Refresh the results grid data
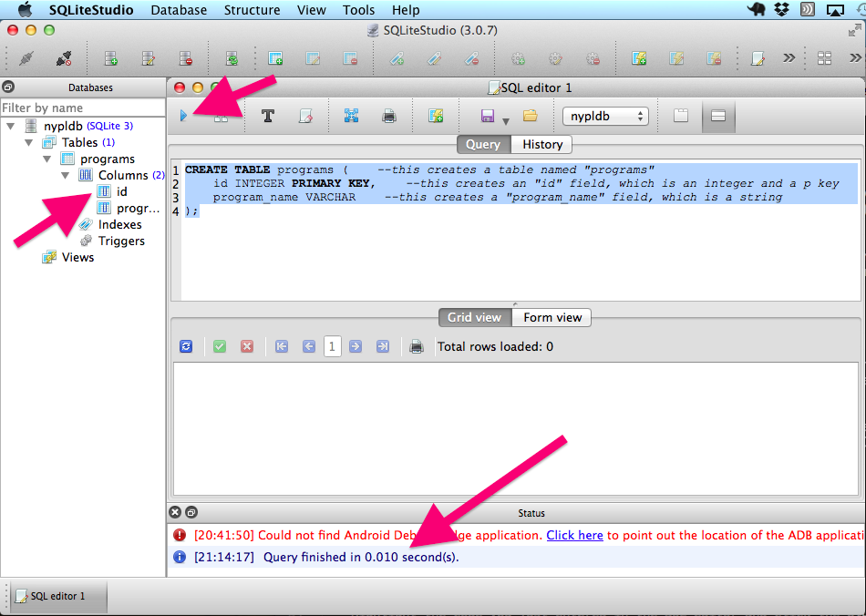Screen dimensions: 866x616 pos(186,346)
